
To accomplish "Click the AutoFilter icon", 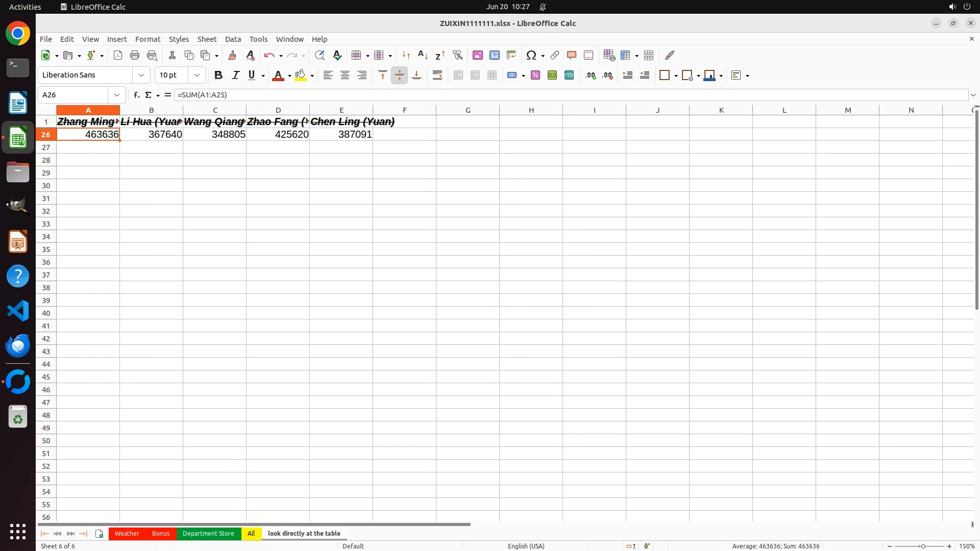I will [x=457, y=55].
